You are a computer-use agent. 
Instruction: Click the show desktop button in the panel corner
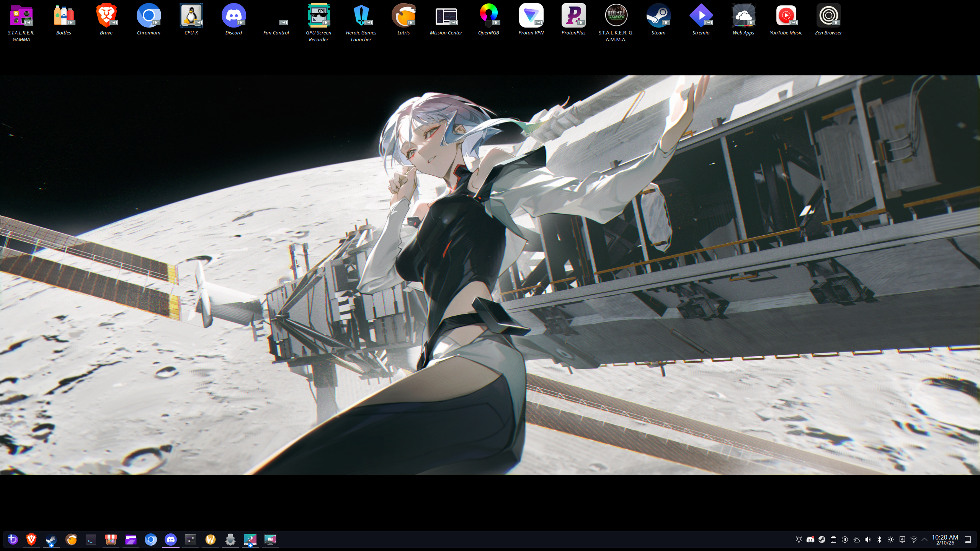tap(968, 540)
